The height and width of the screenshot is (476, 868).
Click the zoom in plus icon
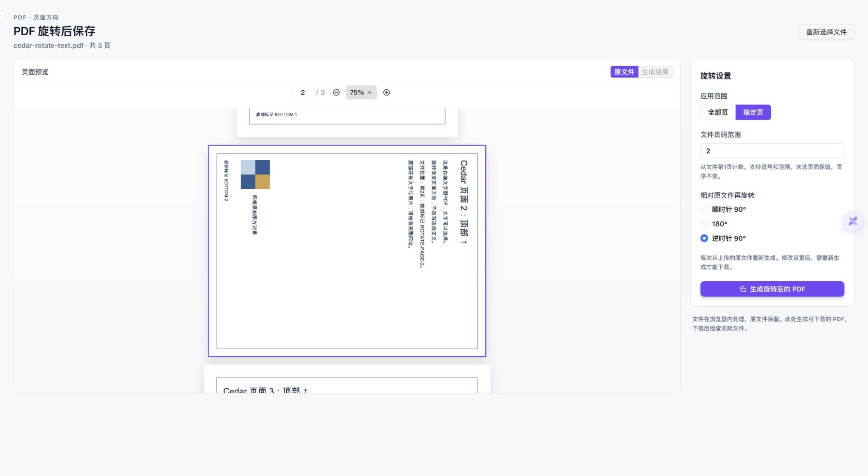click(x=387, y=93)
